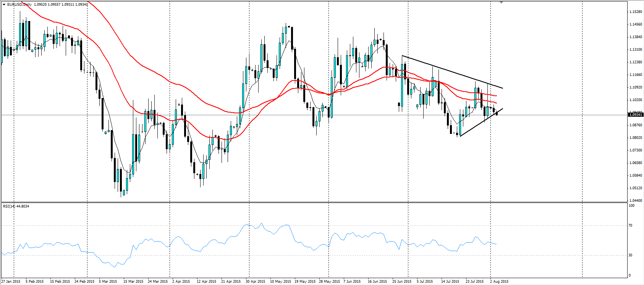Click the current price label 1.09341

tap(636, 114)
